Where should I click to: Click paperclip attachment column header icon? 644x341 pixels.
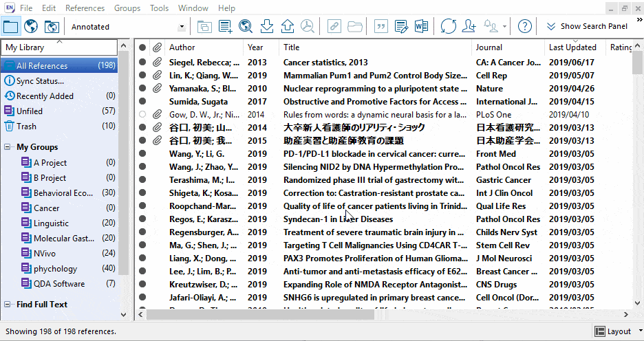[x=156, y=47]
